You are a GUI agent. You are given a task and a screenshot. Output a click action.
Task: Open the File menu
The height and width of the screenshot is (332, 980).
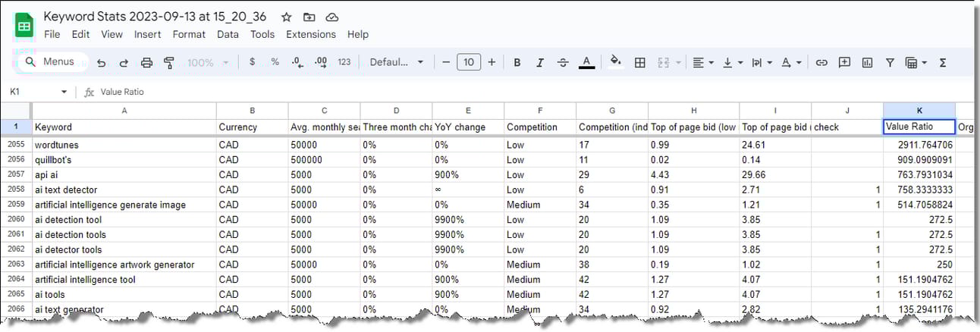click(52, 34)
